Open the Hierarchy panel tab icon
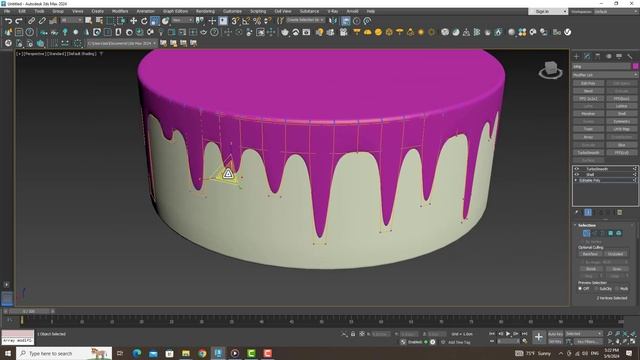640x360 pixels. pos(598,56)
